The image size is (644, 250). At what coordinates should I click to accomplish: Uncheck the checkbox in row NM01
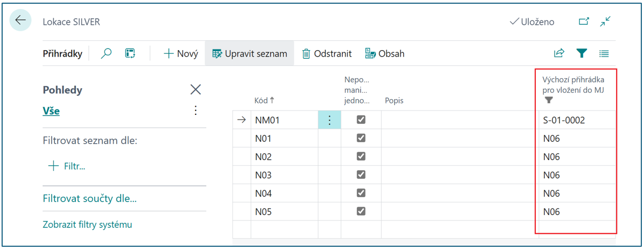pyautogui.click(x=361, y=120)
